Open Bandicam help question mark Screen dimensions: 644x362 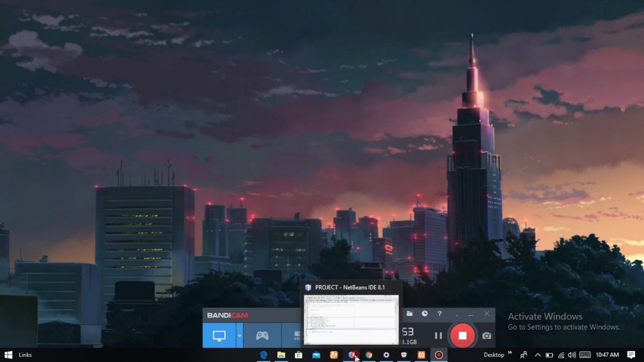coord(439,314)
